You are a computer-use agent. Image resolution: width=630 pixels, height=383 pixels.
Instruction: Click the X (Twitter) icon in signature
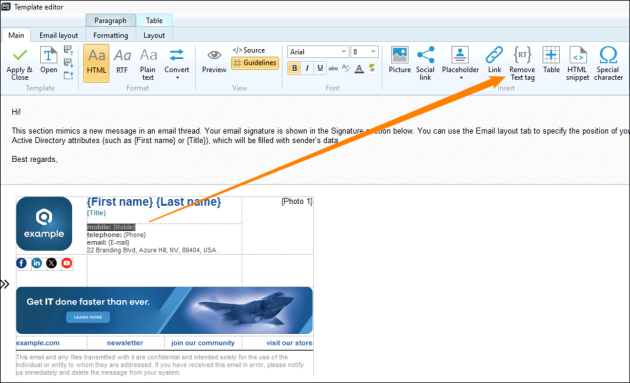[51, 263]
